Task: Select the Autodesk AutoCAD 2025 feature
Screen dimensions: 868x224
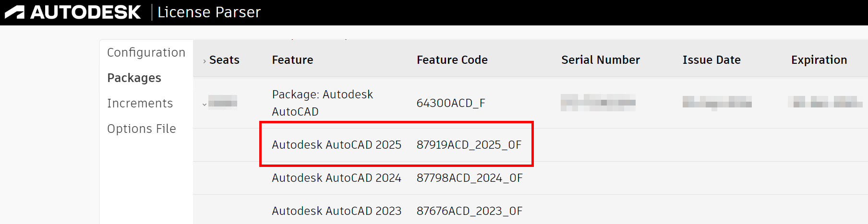Action: [336, 145]
